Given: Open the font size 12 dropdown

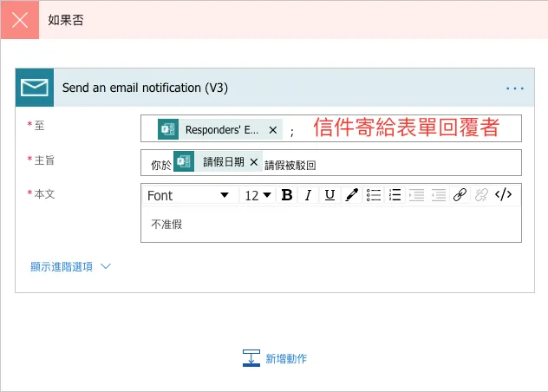Looking at the screenshot, I should click(258, 195).
